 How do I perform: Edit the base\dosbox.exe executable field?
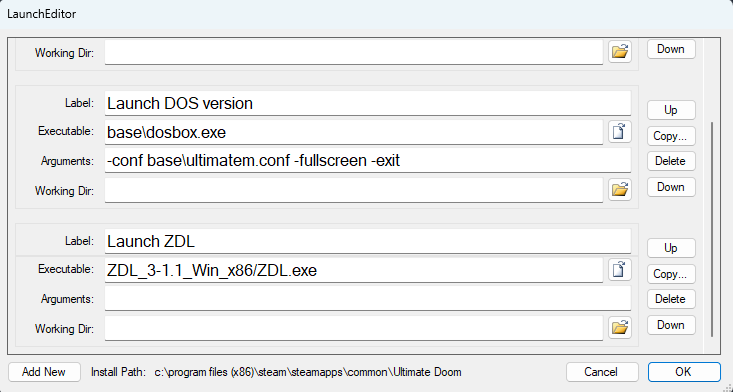354,133
